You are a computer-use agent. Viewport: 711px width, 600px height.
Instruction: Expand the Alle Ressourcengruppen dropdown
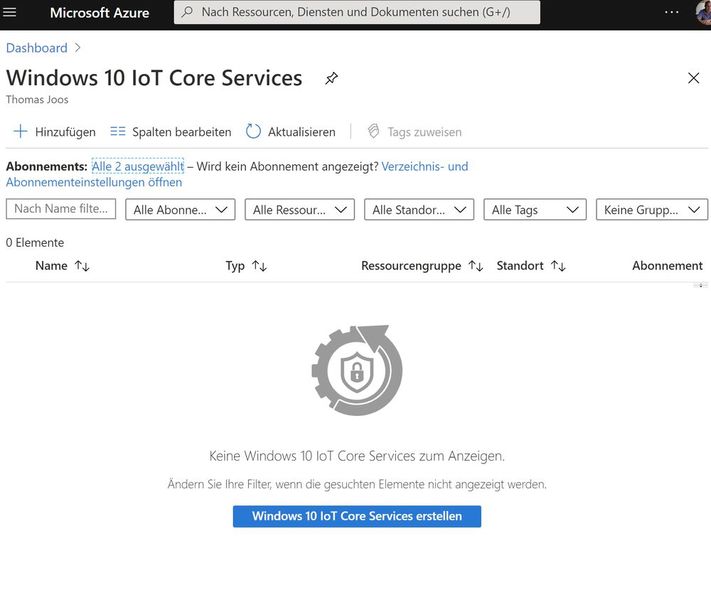(300, 210)
